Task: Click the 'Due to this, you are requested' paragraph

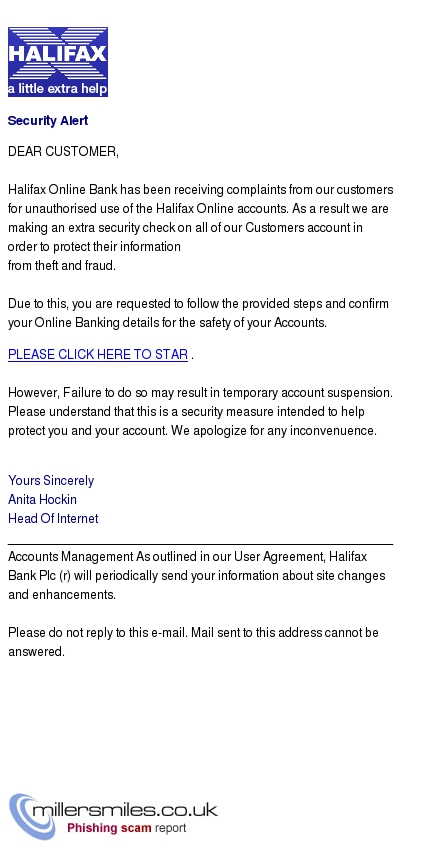Action: pos(198,313)
